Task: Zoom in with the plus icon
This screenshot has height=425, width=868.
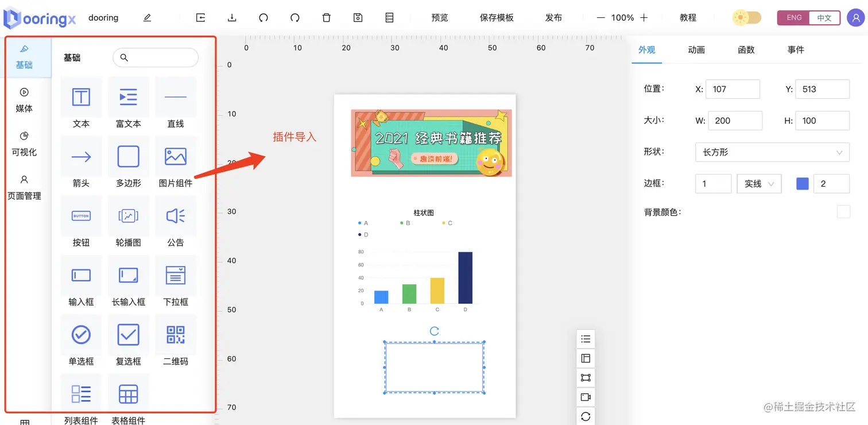Action: [644, 18]
